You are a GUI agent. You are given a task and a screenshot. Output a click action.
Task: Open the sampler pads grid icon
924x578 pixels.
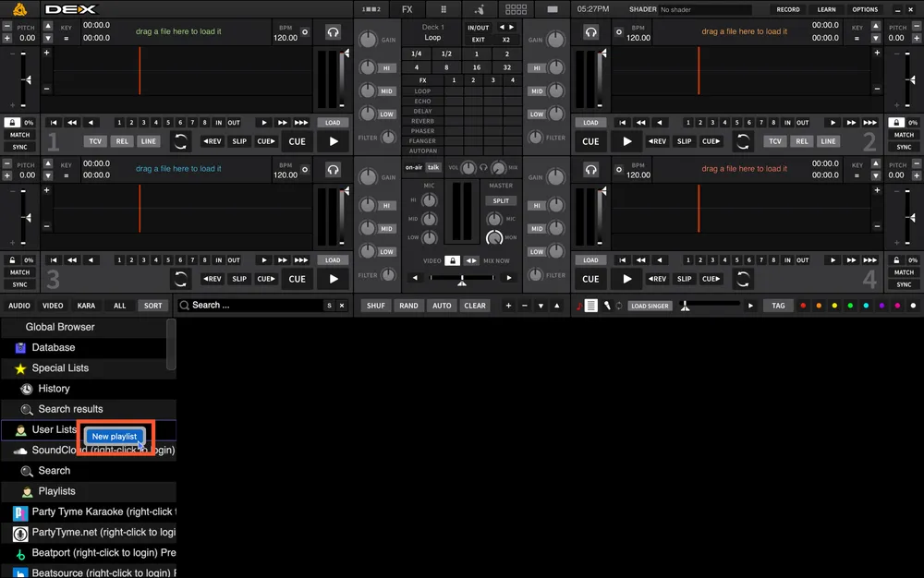coord(516,8)
